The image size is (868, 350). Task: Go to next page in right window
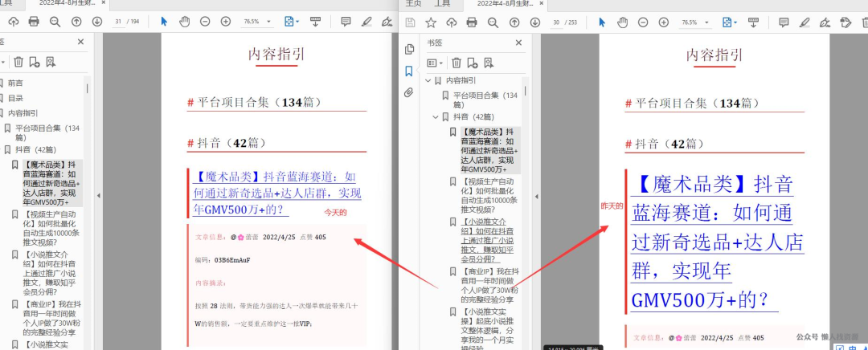tap(534, 22)
